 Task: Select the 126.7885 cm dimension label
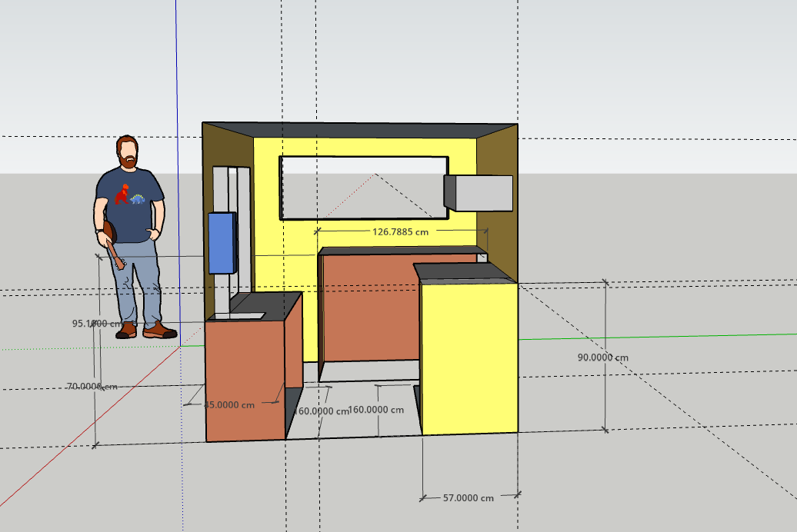pyautogui.click(x=400, y=231)
